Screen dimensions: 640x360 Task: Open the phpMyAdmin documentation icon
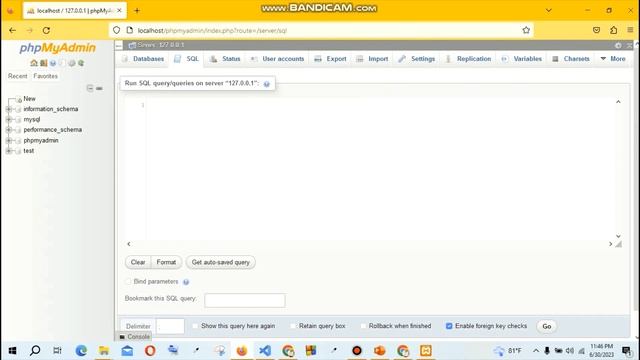53,63
